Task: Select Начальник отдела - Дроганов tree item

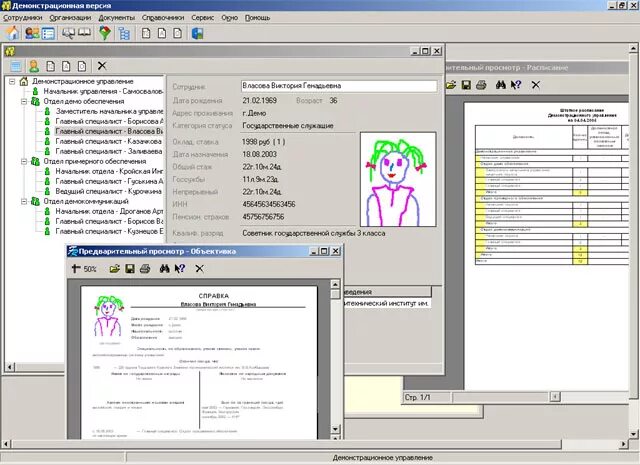Action: coord(109,211)
